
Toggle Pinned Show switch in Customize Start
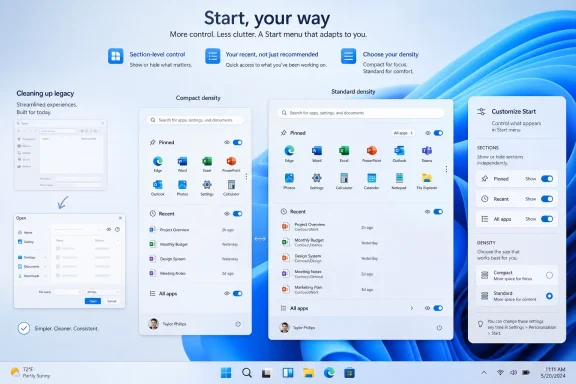point(547,179)
